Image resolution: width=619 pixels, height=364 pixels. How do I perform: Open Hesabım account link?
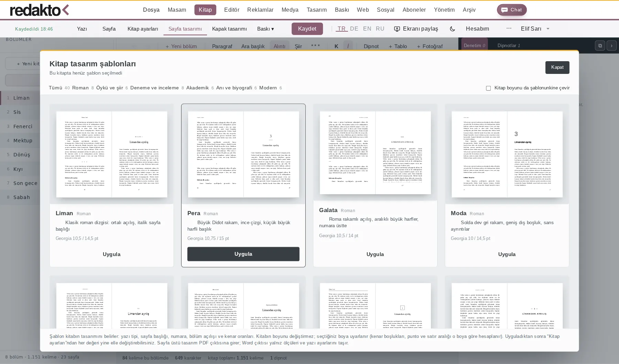pos(477,29)
